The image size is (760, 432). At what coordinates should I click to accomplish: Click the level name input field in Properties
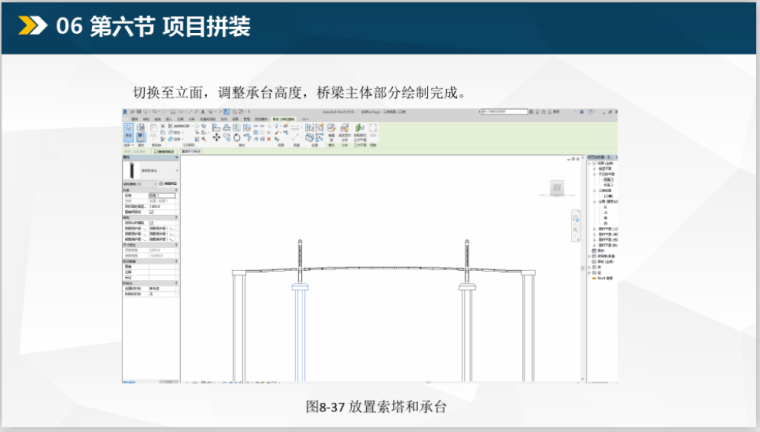[x=162, y=196]
